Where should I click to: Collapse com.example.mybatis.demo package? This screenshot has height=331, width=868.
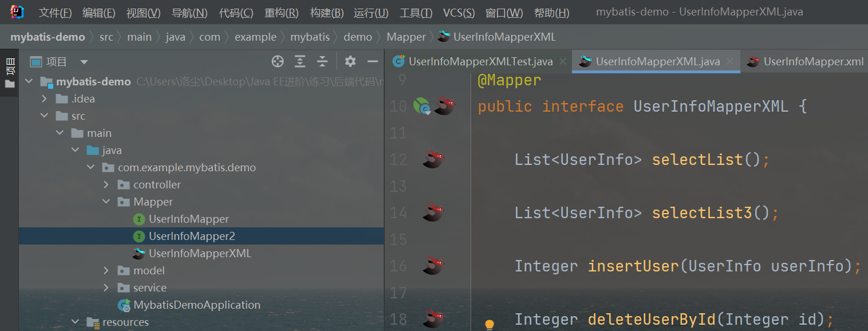90,168
